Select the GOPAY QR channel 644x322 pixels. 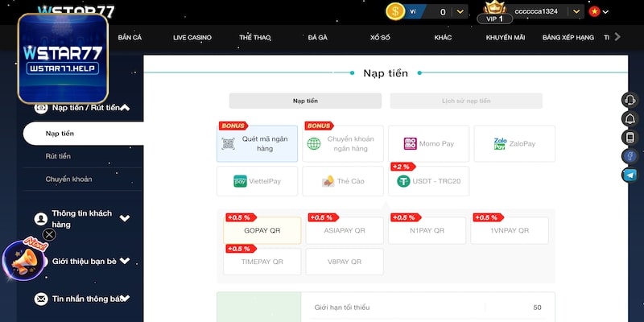(x=262, y=230)
